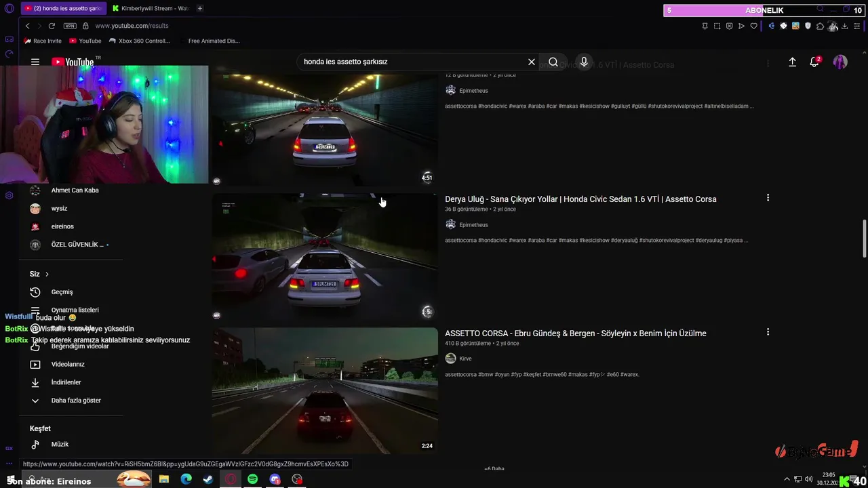Open the YouTube bookmark in bookmarks bar
Screen dimensions: 868x488
pyautogui.click(x=85, y=41)
